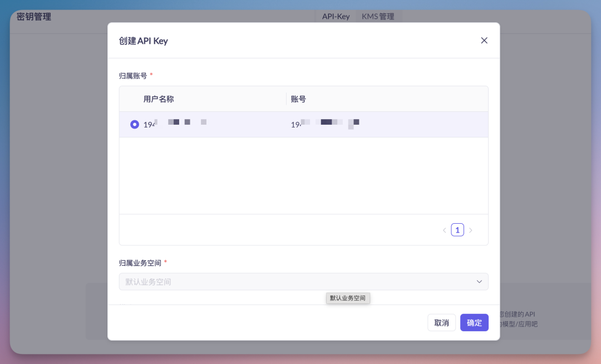Viewport: 601px width, 364px height.
Task: Click the 取消 button to cancel
Action: coord(441,322)
